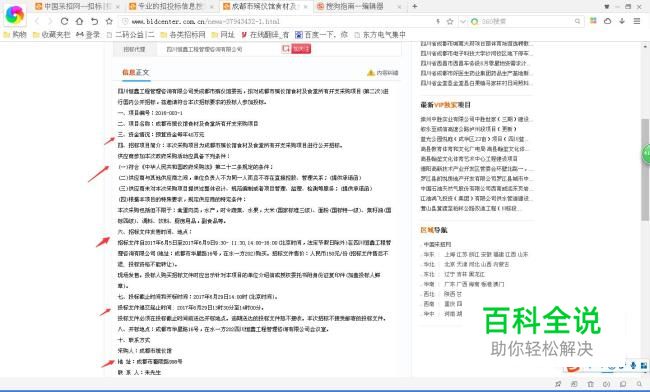Screen dimensions: 650x392
Task: Open the browser hamburger menu
Action: [637, 21]
